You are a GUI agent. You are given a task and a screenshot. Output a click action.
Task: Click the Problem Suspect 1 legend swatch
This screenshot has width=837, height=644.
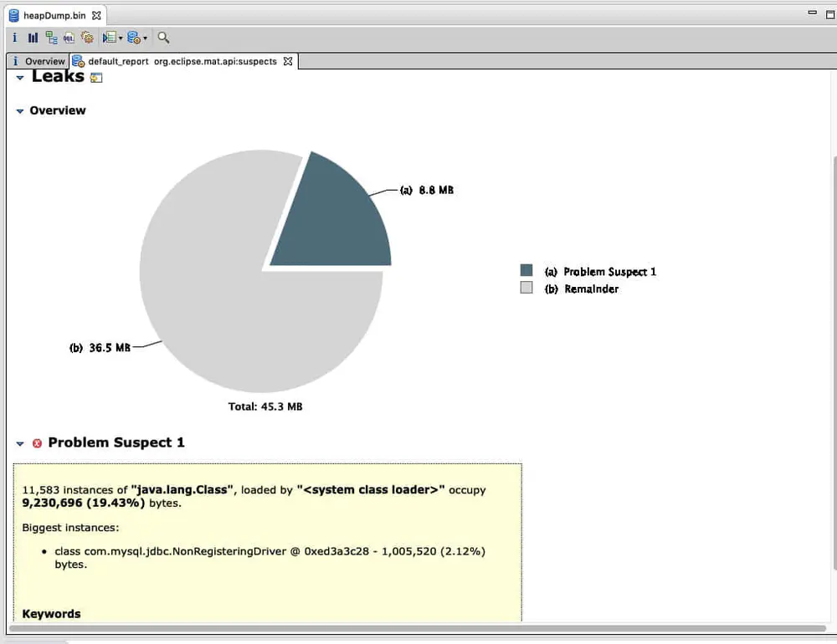click(x=526, y=270)
